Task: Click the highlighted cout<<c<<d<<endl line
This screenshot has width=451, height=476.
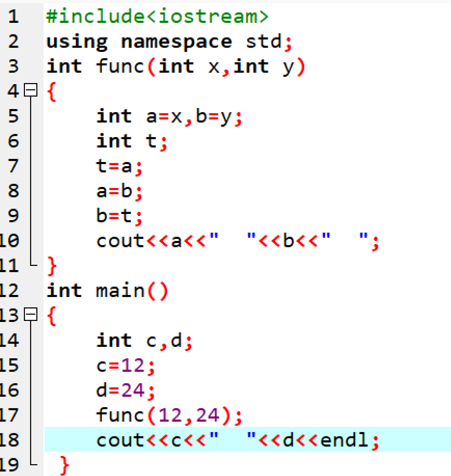Action: pyautogui.click(x=247, y=440)
